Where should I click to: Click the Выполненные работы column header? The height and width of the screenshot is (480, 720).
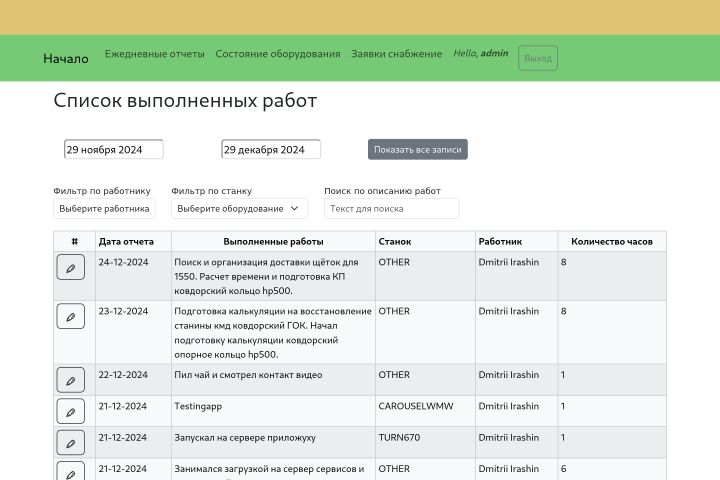click(x=273, y=242)
